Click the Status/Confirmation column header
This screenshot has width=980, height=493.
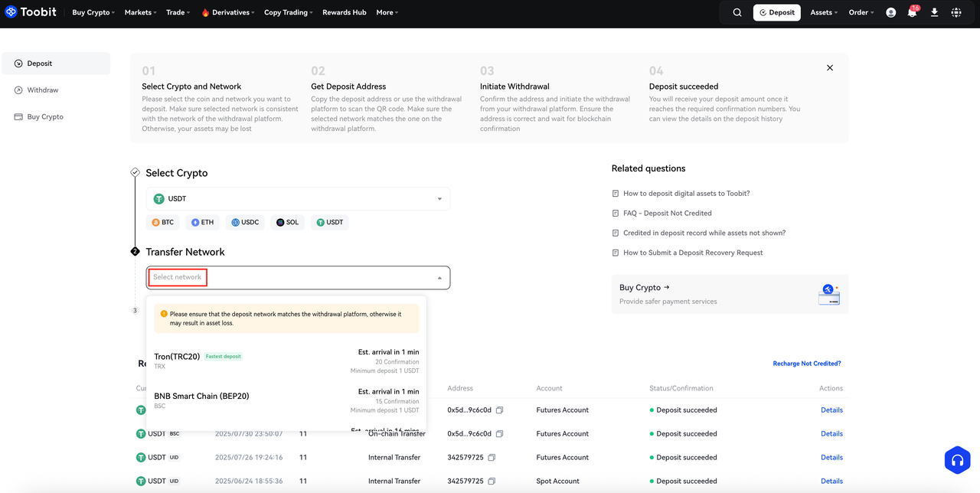pos(681,389)
